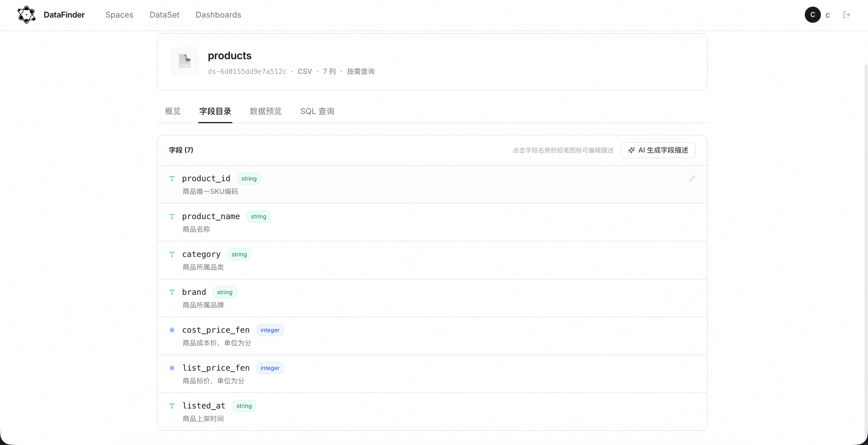Select the cost_price_fen field name
The image size is (868, 445).
pyautogui.click(x=216, y=330)
